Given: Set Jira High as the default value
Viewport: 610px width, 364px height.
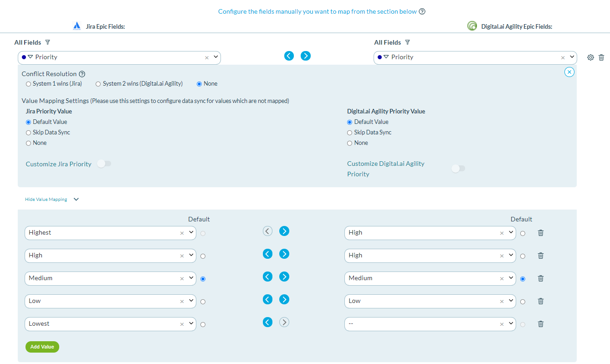Looking at the screenshot, I should pos(203,256).
